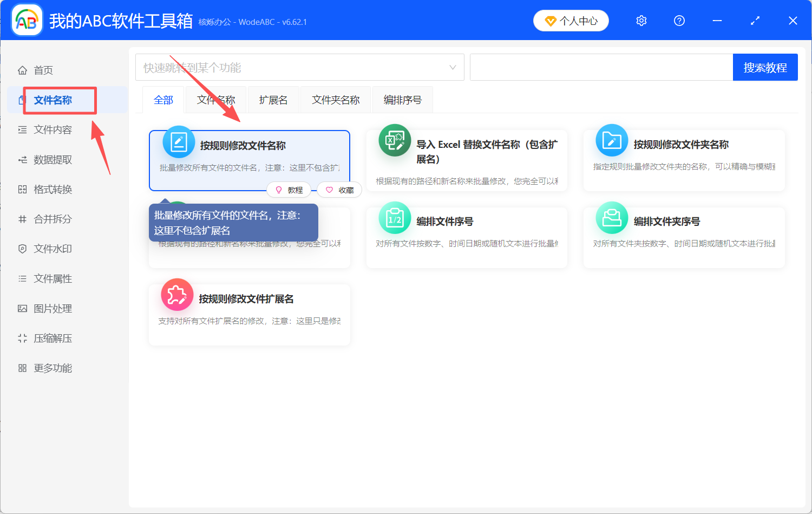Open the 导入Excel替换文件名称 tool
812x514 pixels.
coord(467,149)
